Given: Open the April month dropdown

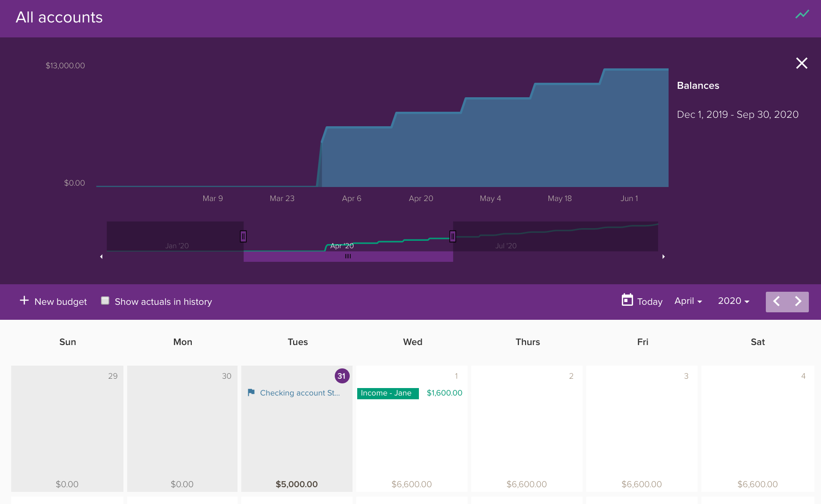Looking at the screenshot, I should pyautogui.click(x=688, y=301).
